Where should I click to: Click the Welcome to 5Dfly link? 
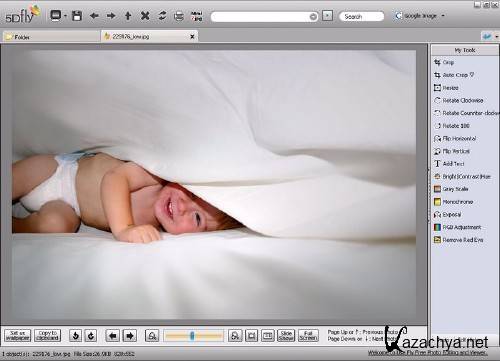coord(428,353)
